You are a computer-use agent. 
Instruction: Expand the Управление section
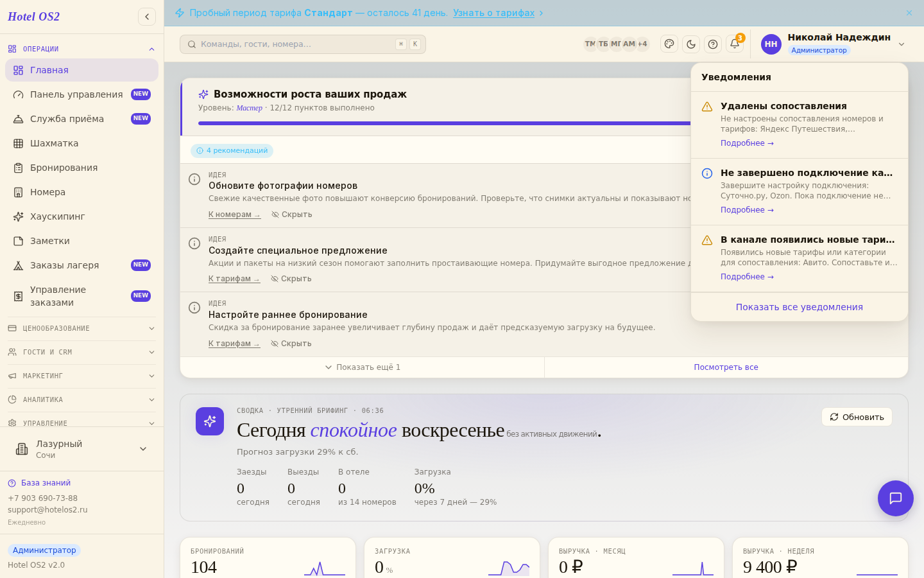81,422
